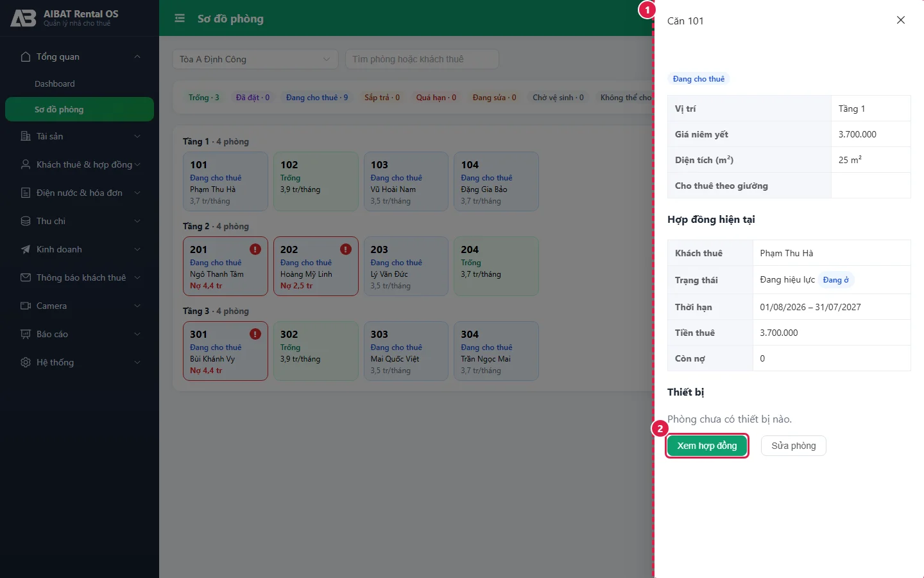Click the Kinh doanh paper plane icon
The image size is (924, 578).
point(26,249)
